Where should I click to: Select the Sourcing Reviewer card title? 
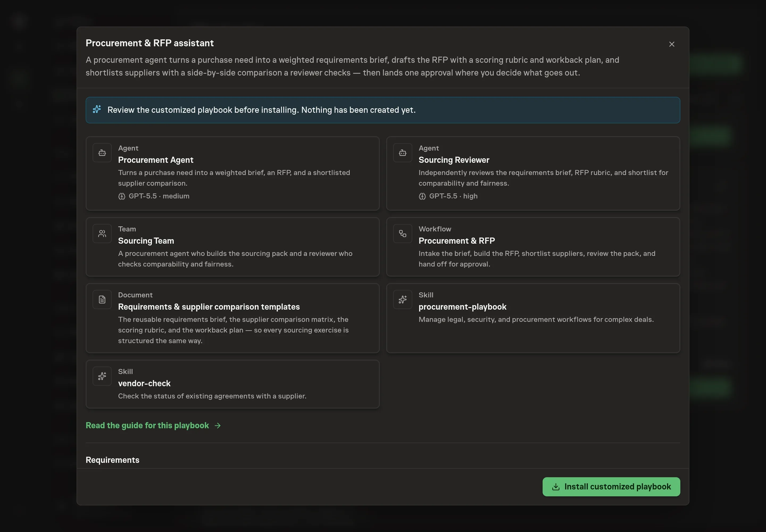pos(454,160)
